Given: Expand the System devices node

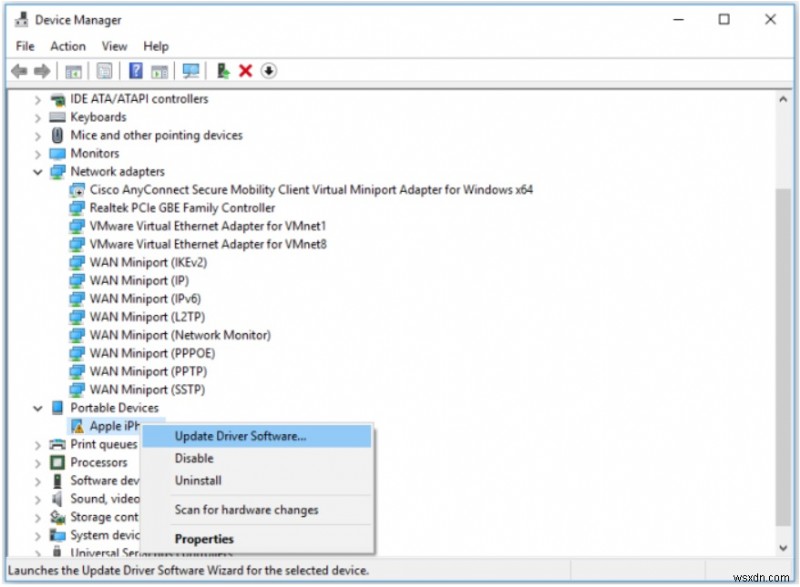Looking at the screenshot, I should tap(37, 536).
